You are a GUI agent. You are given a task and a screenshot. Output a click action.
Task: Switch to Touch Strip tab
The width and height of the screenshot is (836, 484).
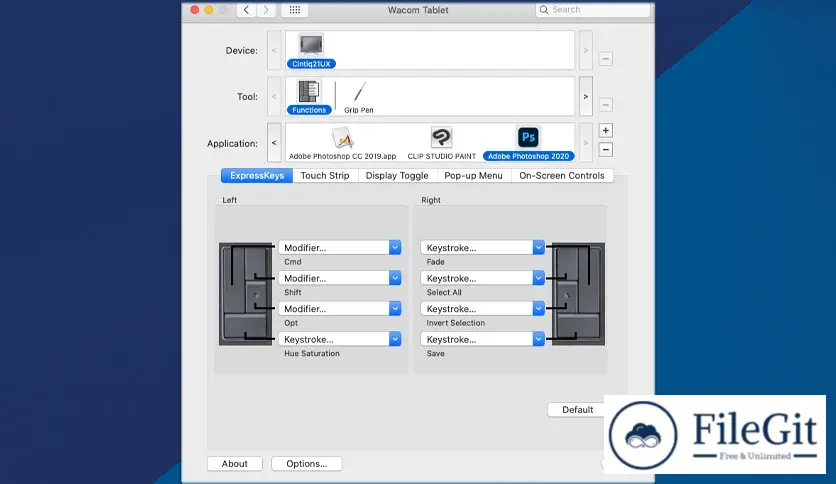pyautogui.click(x=325, y=175)
